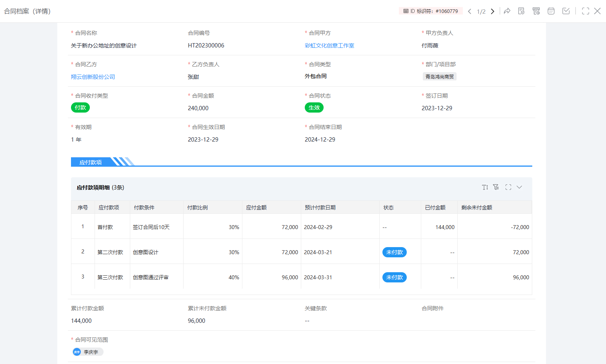Open the 翔云创新股份公司 link

(93, 77)
